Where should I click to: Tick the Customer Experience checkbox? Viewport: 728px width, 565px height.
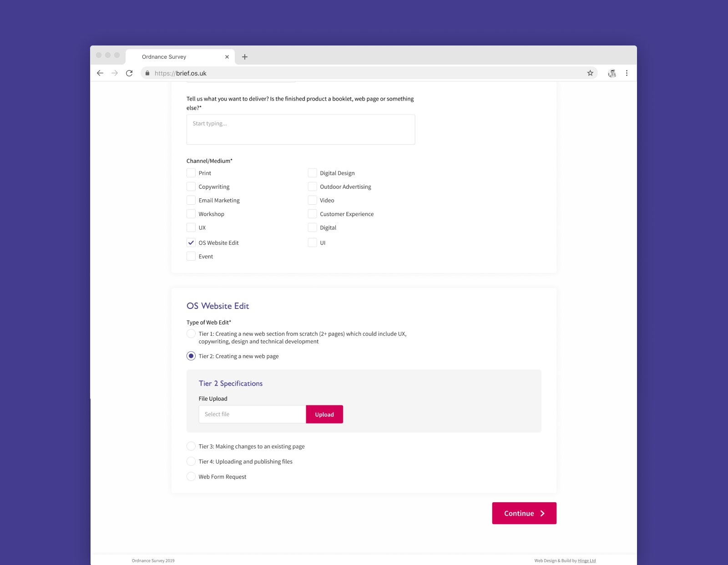pyautogui.click(x=312, y=214)
